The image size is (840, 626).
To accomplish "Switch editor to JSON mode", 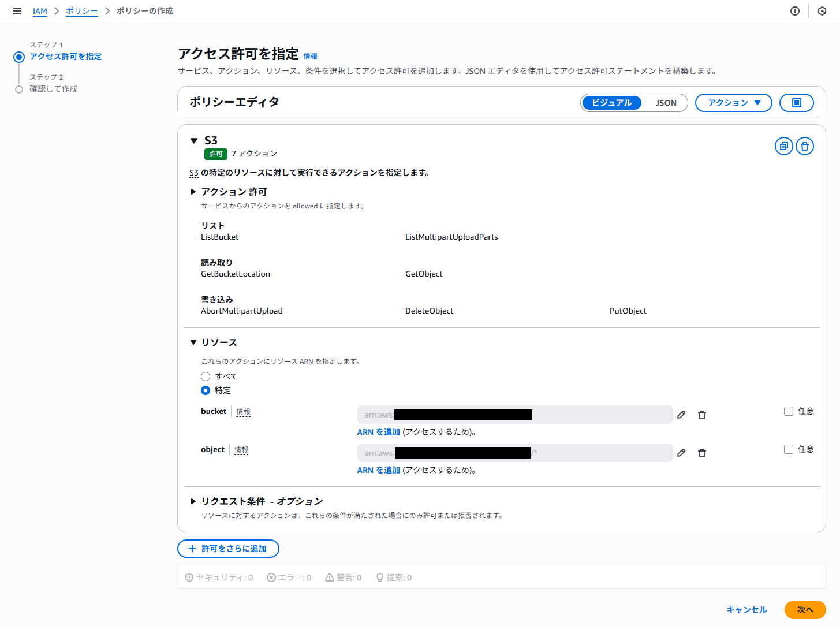I will coord(666,103).
